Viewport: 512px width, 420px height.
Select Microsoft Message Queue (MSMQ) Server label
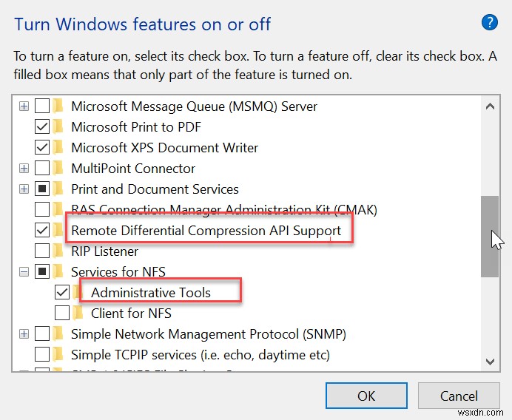point(195,106)
